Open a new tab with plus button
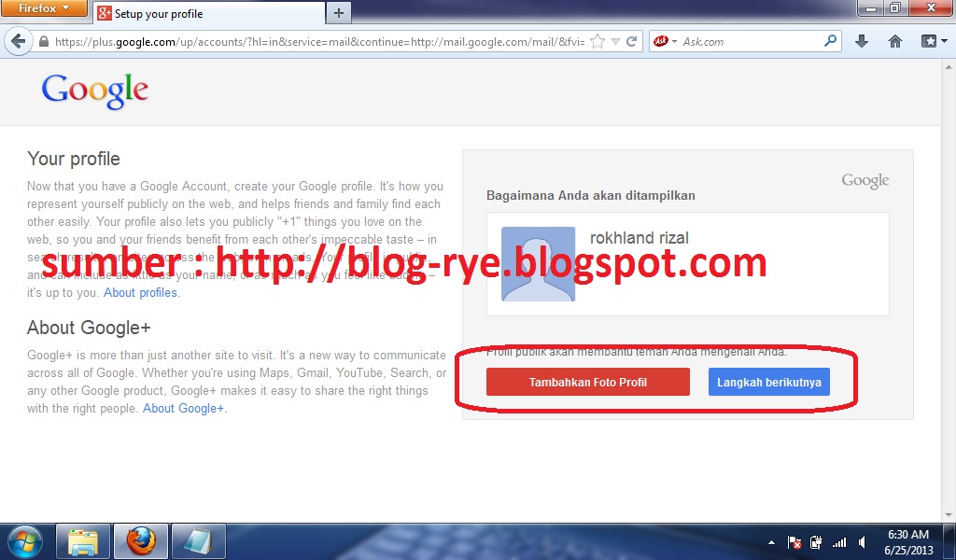 point(339,13)
